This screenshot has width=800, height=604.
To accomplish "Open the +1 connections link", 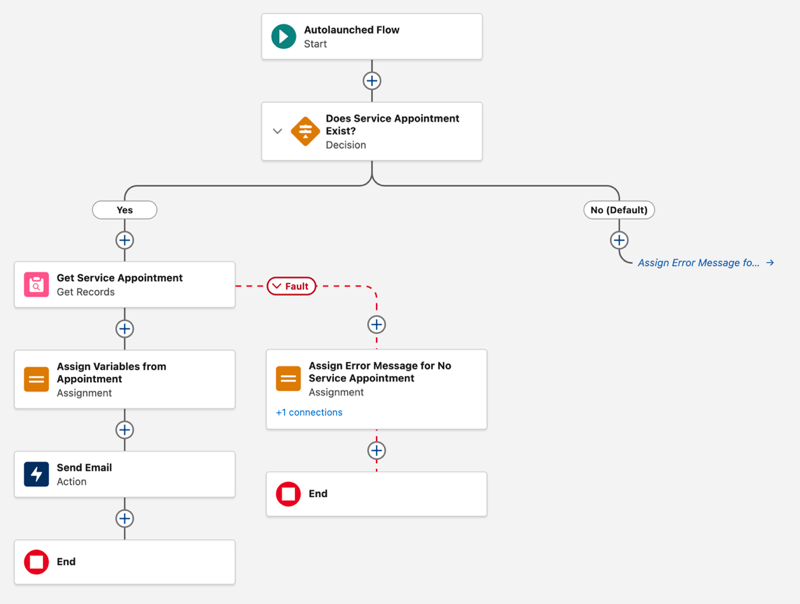I will tap(309, 412).
